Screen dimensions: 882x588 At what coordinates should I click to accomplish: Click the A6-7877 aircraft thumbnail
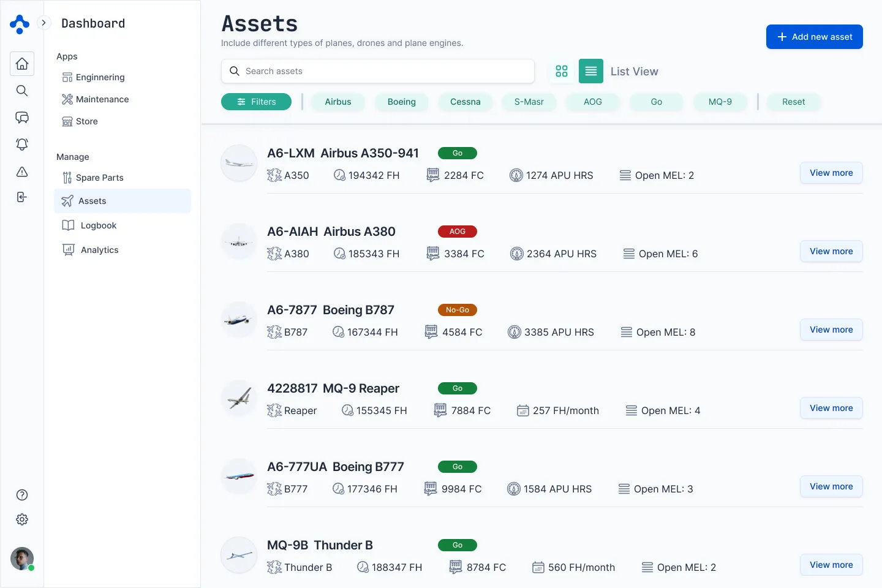coord(239,320)
